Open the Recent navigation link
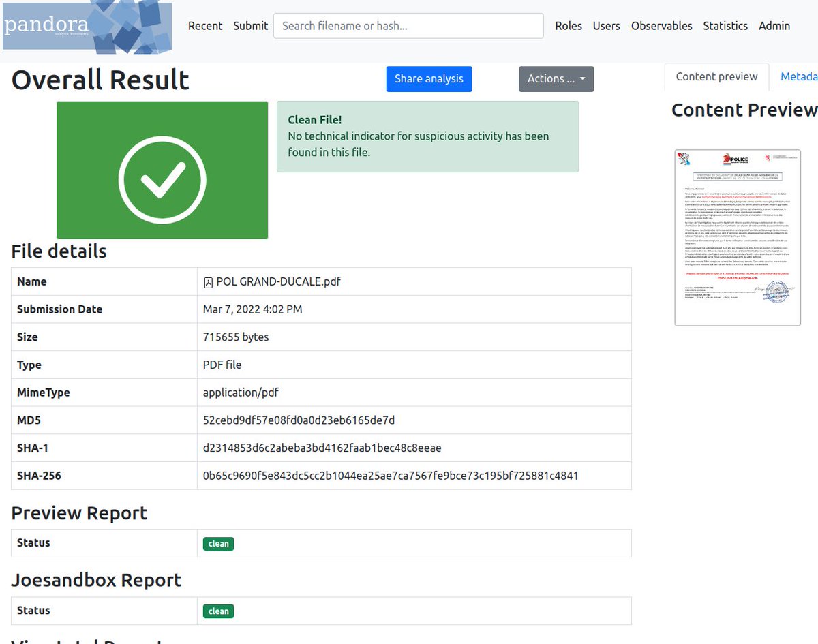 pos(205,26)
